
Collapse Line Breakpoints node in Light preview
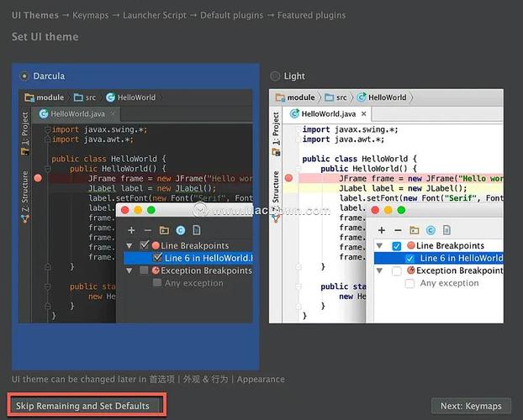[x=379, y=245]
